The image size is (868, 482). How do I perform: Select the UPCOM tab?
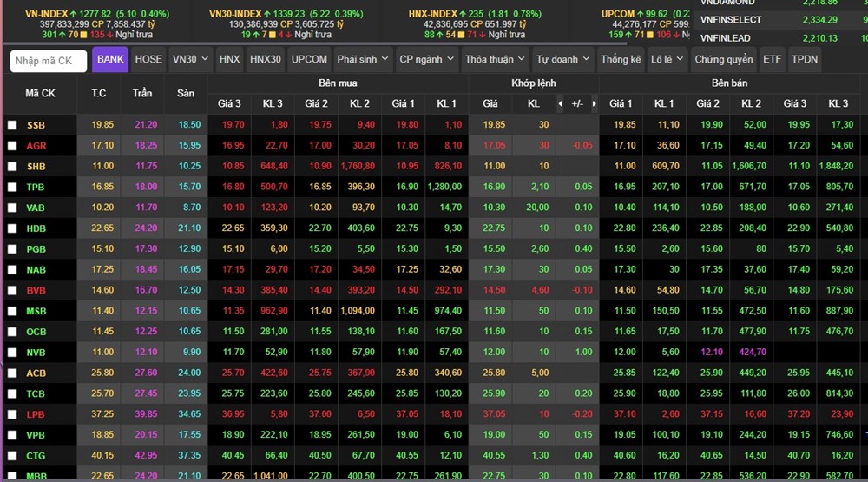click(x=309, y=59)
